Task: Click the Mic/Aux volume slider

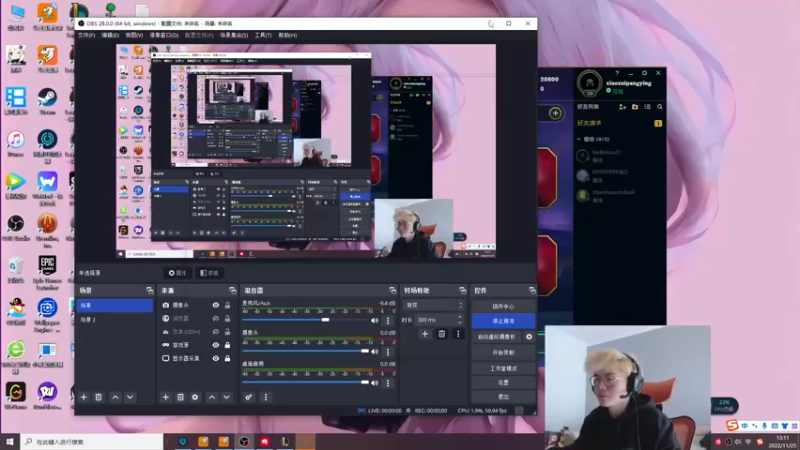Action: click(x=305, y=320)
